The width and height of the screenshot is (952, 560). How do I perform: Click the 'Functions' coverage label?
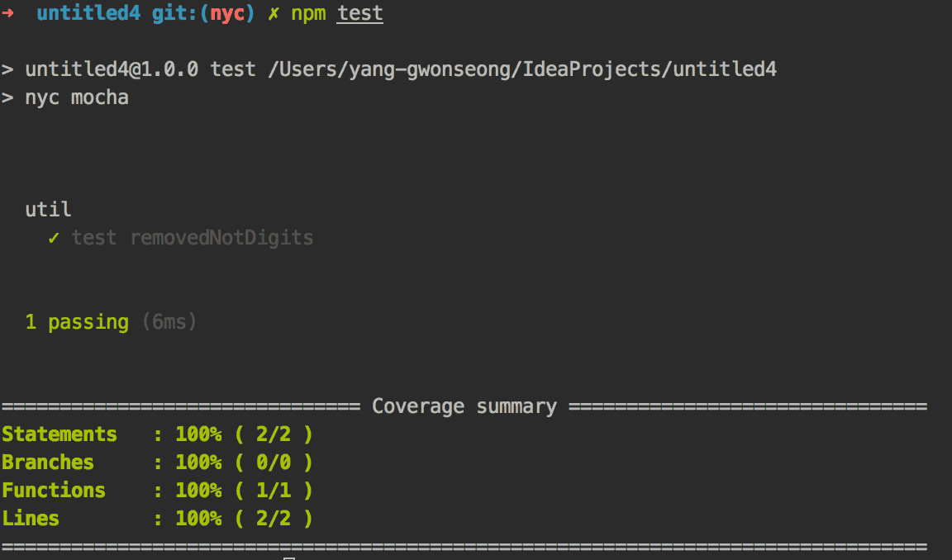point(54,491)
